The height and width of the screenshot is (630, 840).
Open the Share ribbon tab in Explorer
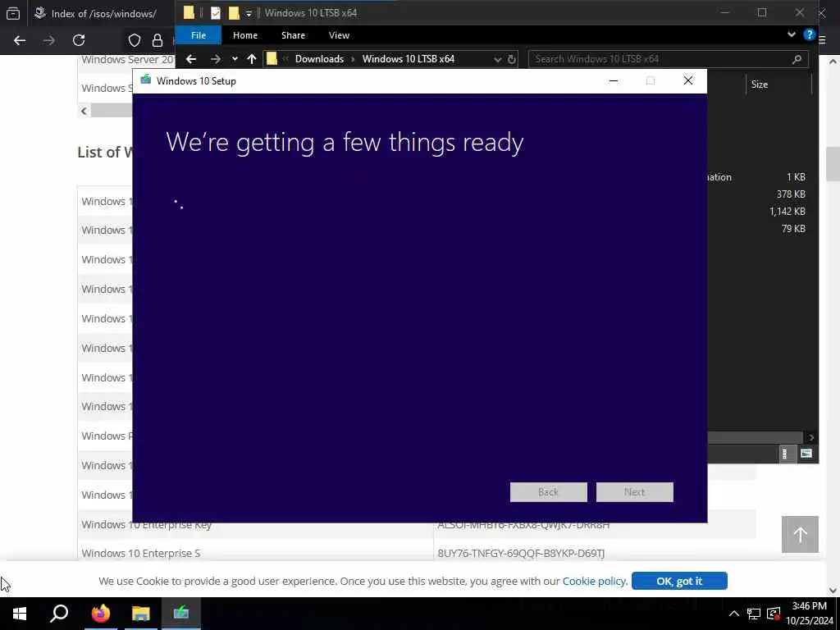tap(293, 35)
